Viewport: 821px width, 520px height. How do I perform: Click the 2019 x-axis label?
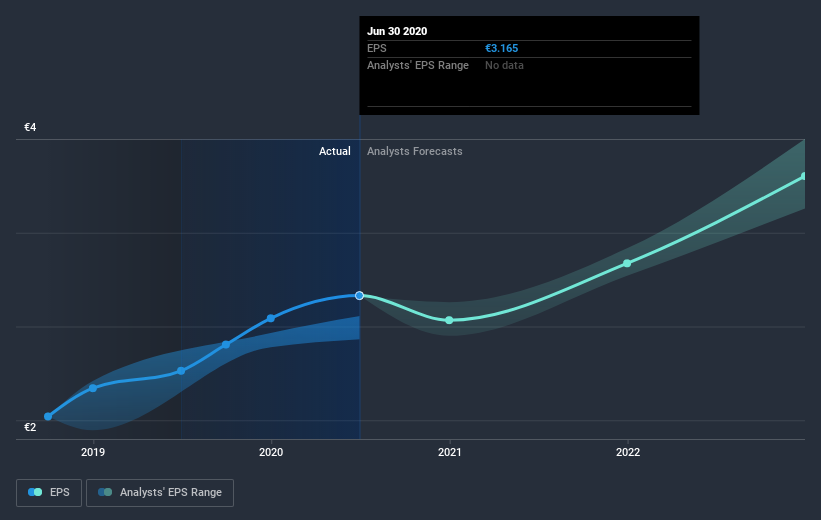coord(93,452)
